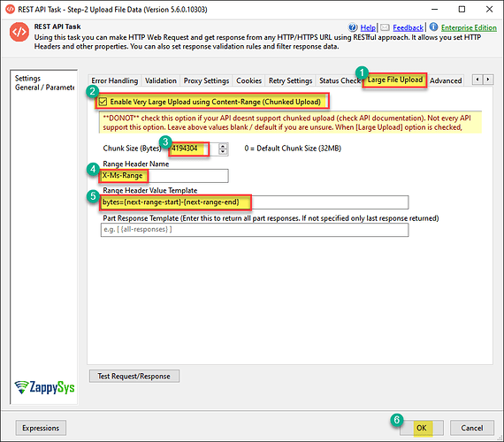Click the Test Request/Response button
This screenshot has width=504, height=442.
134,376
